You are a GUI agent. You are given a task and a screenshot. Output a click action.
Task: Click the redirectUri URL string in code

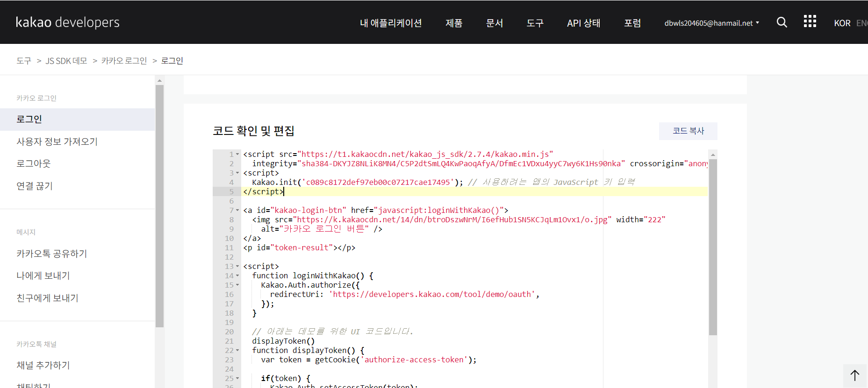click(432, 294)
